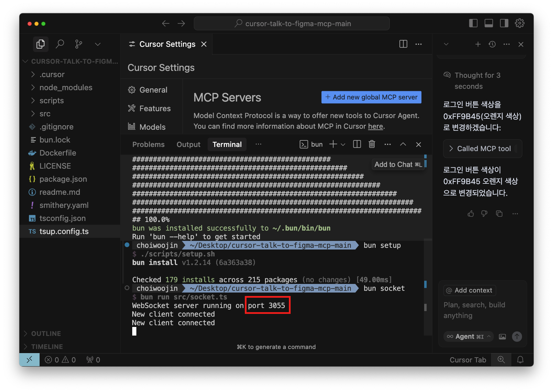Close the terminal panel
Screen dimensions: 553x392
[x=418, y=145]
